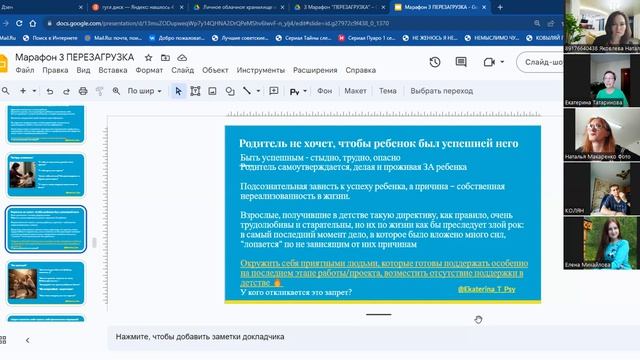Open the camera options dropdown arrow
Viewport: 640px width, 360px height.
tap(502, 62)
